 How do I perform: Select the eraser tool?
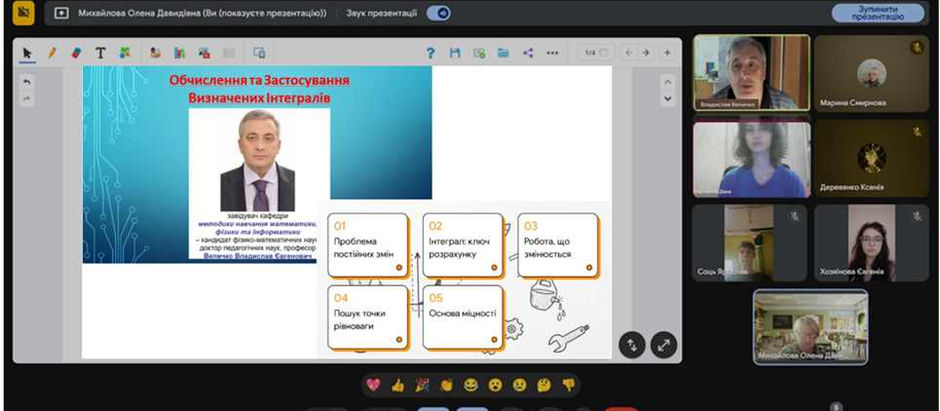(x=76, y=53)
